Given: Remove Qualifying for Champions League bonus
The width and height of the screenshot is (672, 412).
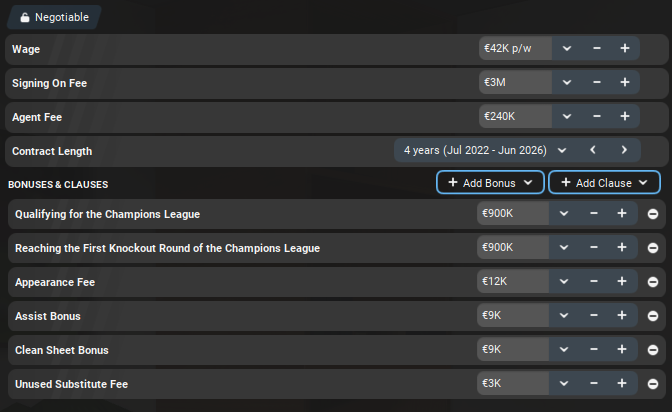Looking at the screenshot, I should pos(653,214).
